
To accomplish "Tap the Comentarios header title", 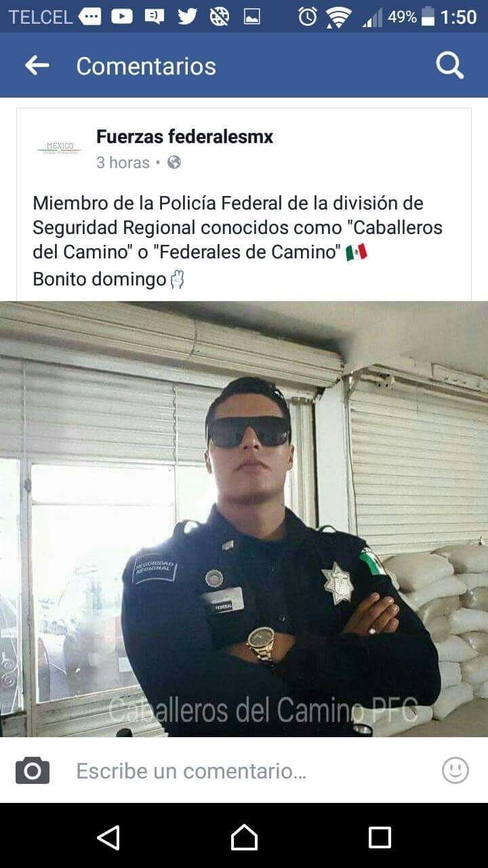I will (146, 66).
